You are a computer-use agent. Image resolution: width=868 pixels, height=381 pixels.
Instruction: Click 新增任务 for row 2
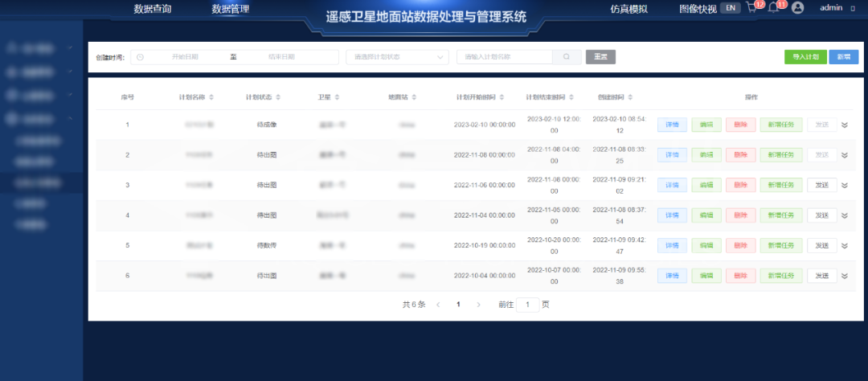[x=781, y=155]
